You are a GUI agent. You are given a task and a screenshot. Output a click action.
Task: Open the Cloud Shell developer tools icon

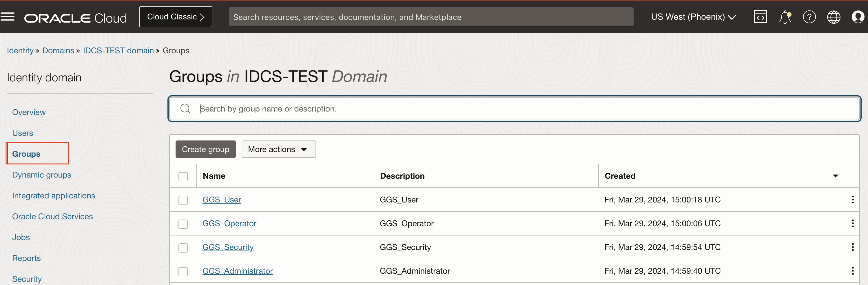pyautogui.click(x=760, y=17)
